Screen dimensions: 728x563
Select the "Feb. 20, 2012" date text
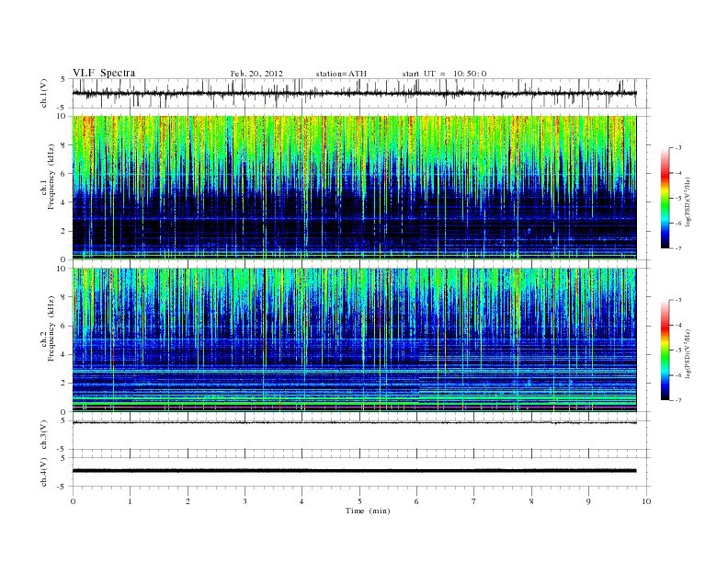click(256, 74)
